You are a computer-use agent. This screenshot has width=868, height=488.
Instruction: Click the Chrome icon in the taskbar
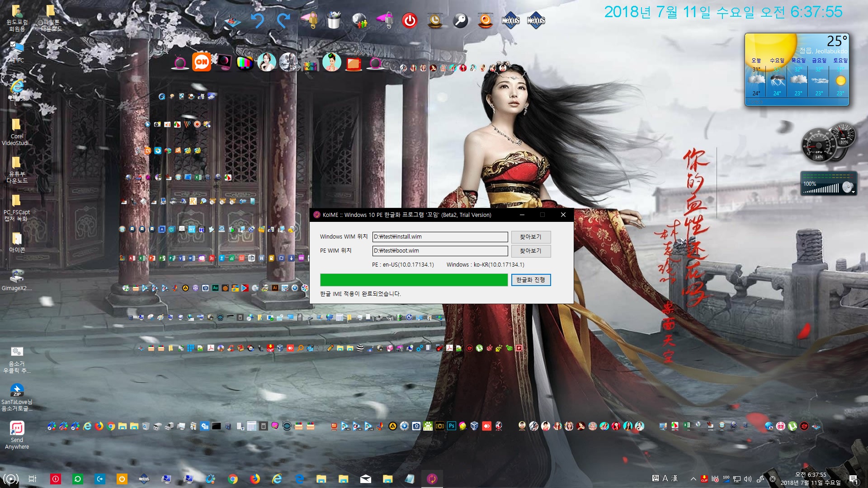[x=233, y=479]
